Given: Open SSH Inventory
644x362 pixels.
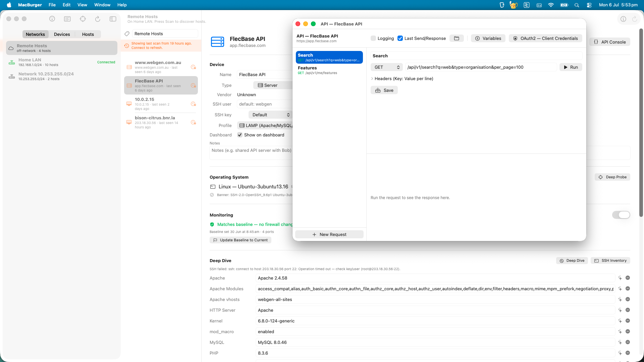Looking at the screenshot, I should click(610, 260).
